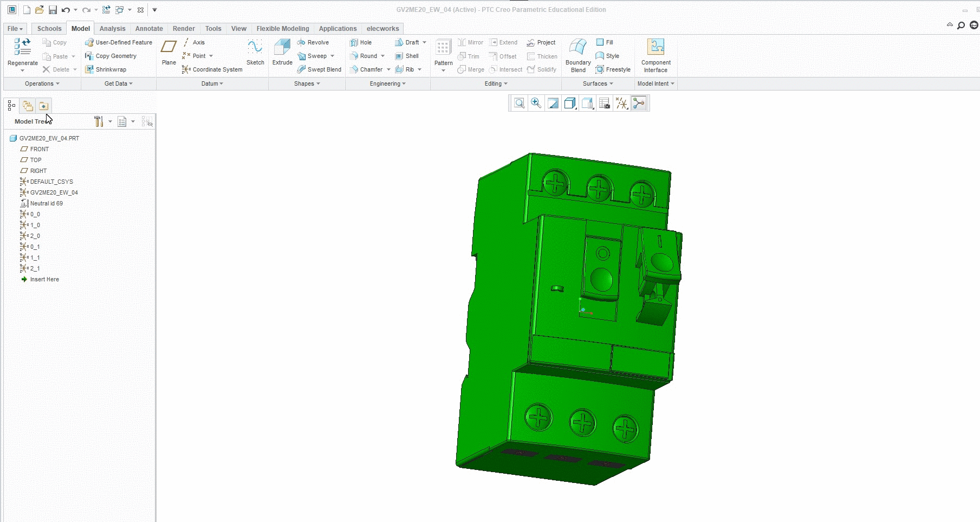The height and width of the screenshot is (522, 980).
Task: Create a datum Plane
Action: [x=169, y=52]
